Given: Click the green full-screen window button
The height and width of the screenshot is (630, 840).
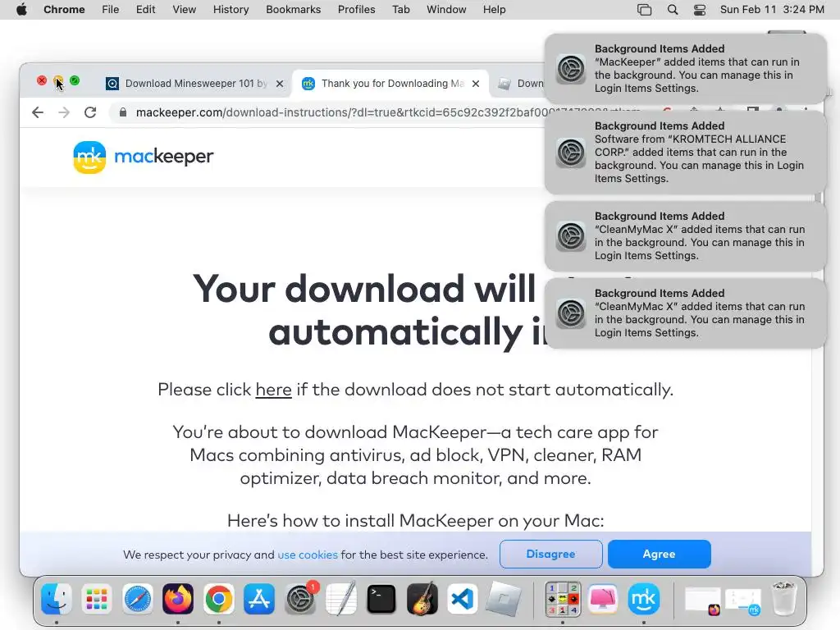Looking at the screenshot, I should tap(75, 81).
